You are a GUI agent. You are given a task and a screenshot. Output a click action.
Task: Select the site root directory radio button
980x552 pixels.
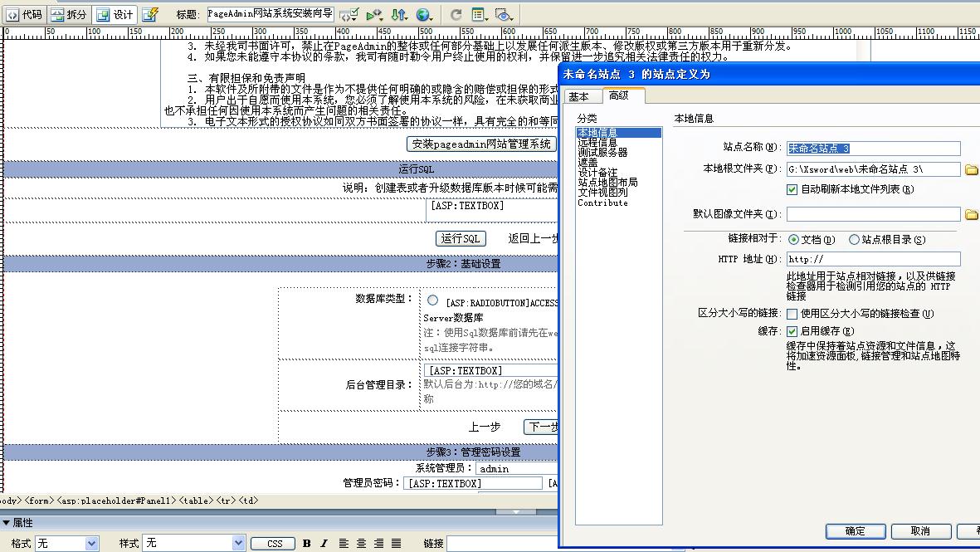[x=854, y=240]
